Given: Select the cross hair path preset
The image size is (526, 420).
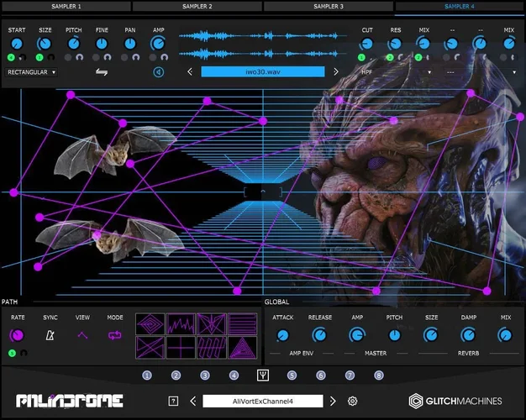Looking at the screenshot, I should tap(181, 348).
